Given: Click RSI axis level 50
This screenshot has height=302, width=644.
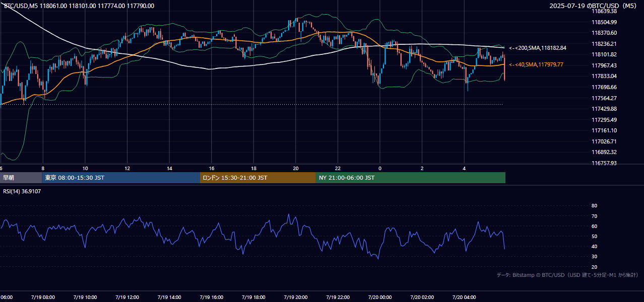Looking at the screenshot, I should point(594,236).
